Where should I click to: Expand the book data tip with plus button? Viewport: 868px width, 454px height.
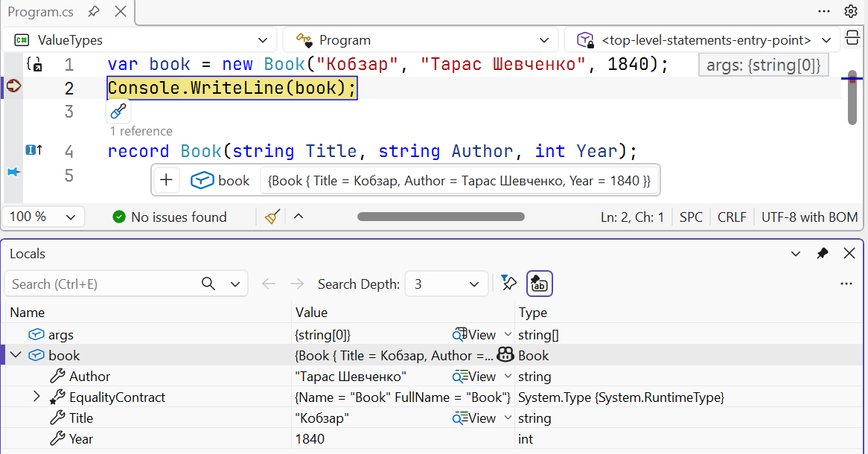166,180
